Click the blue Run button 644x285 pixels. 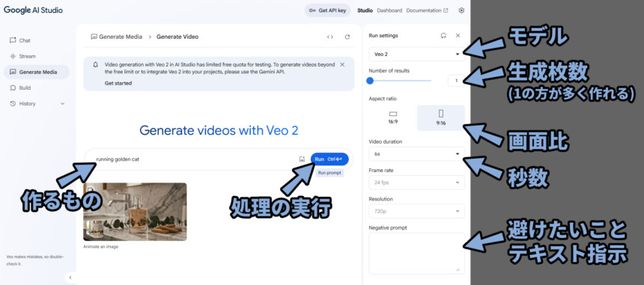pyautogui.click(x=329, y=159)
